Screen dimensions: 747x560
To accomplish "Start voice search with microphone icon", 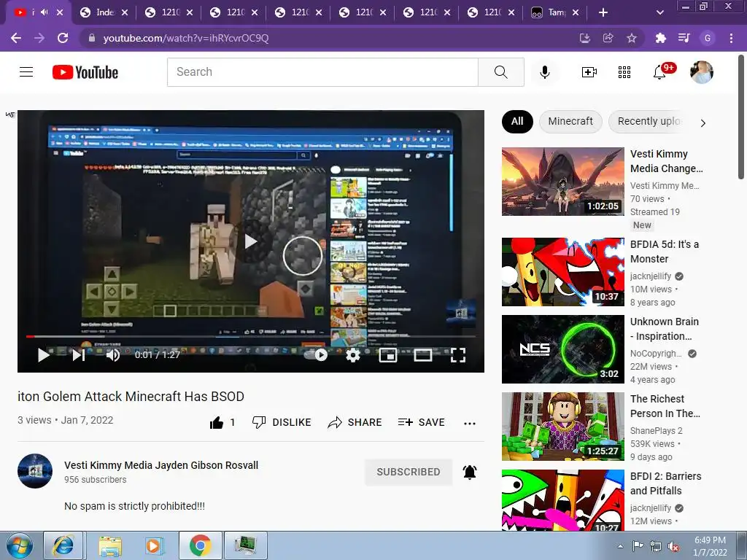I will click(x=544, y=72).
